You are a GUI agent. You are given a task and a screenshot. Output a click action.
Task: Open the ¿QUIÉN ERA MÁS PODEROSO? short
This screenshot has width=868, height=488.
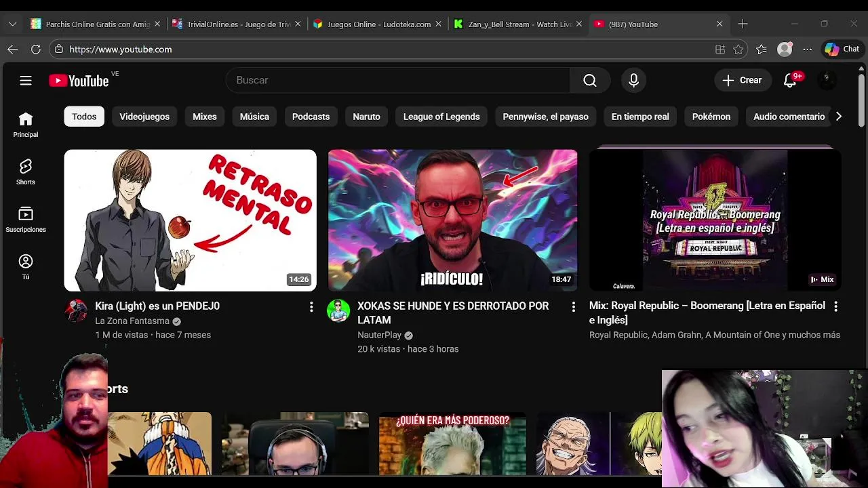452,443
